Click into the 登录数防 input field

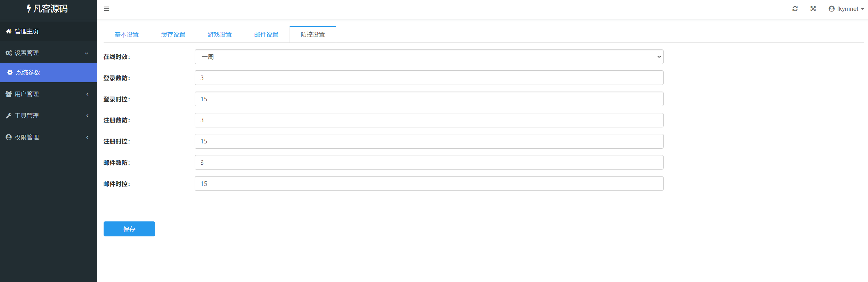(x=429, y=78)
